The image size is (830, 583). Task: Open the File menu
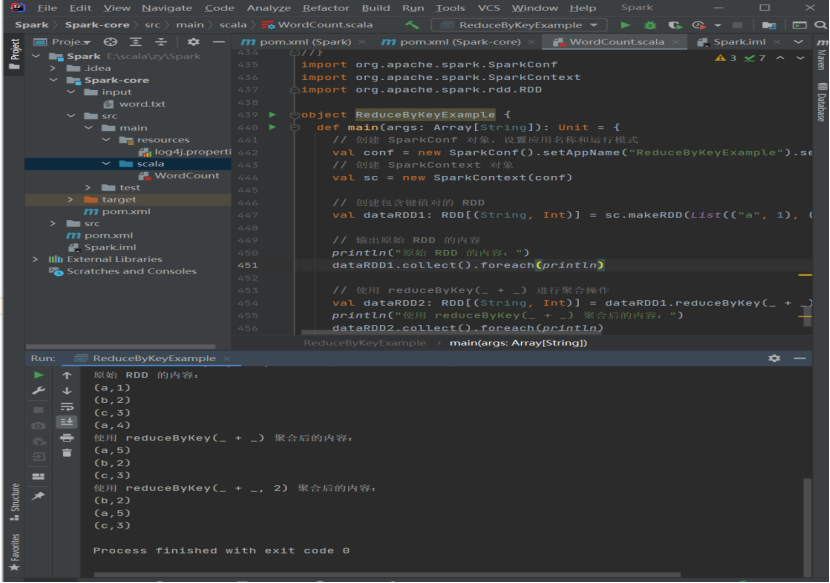(x=47, y=8)
